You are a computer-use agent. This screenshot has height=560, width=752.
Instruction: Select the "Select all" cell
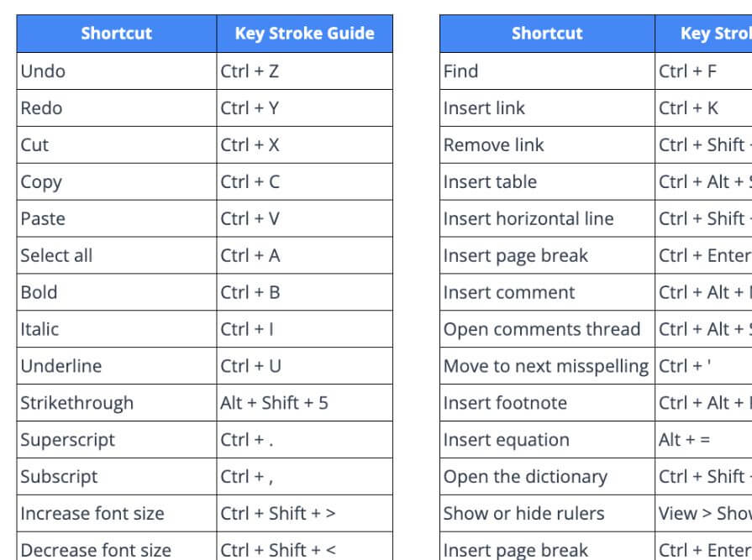[116, 256]
